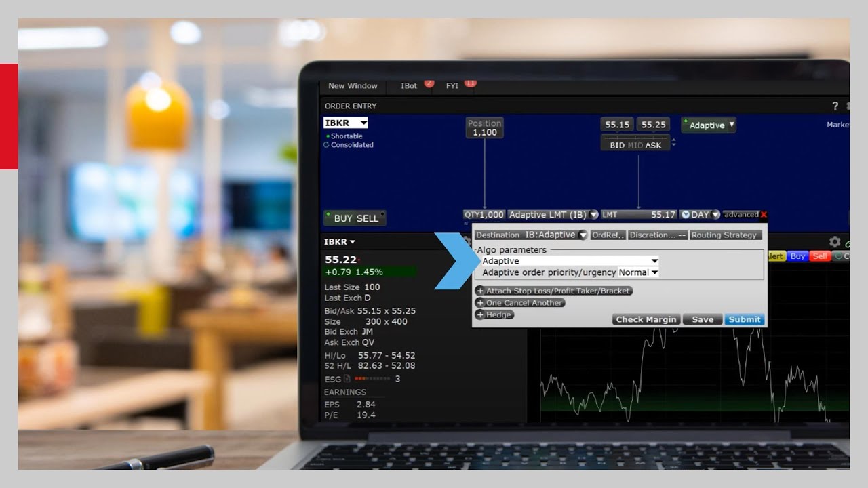Screen dimensions: 868x488
Task: Open the DAY time-in-force dropdown
Action: (700, 214)
